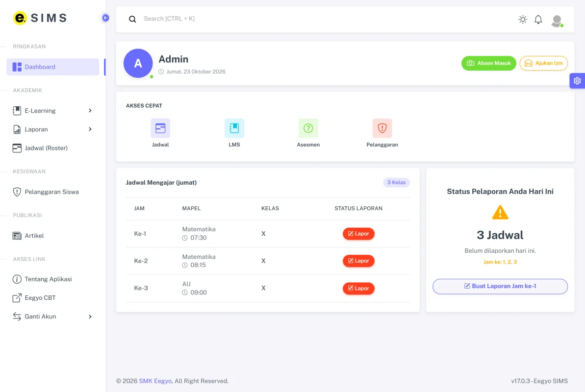The image size is (585, 392).
Task: Open Asesmen quick access icon
Action: pos(308,128)
